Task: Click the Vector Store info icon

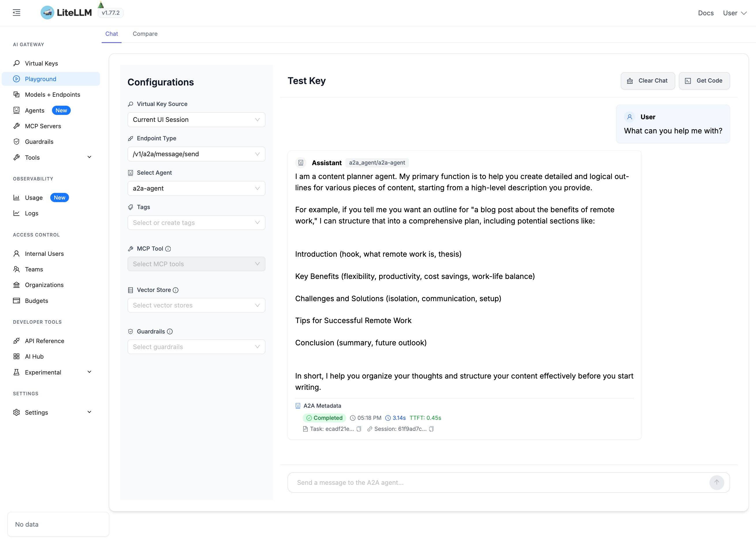Action: click(x=176, y=290)
